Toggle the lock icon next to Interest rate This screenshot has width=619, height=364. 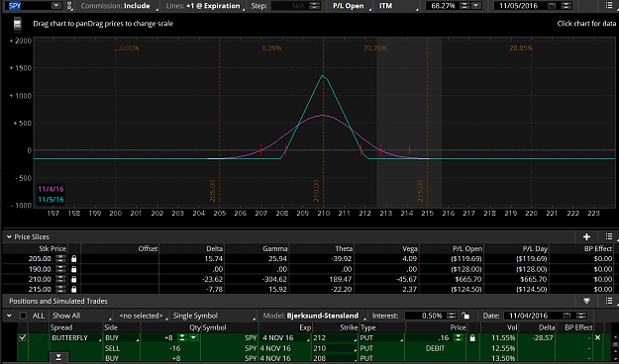coord(466,316)
